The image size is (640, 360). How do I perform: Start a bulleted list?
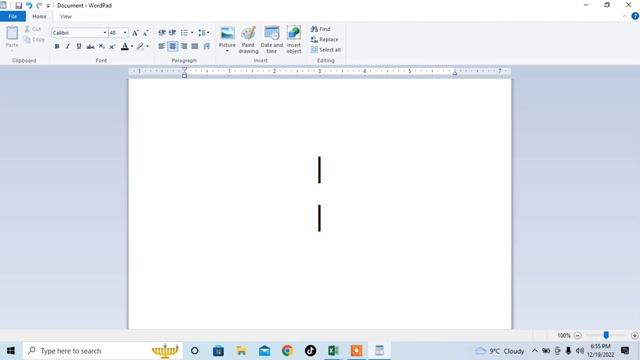[x=184, y=33]
